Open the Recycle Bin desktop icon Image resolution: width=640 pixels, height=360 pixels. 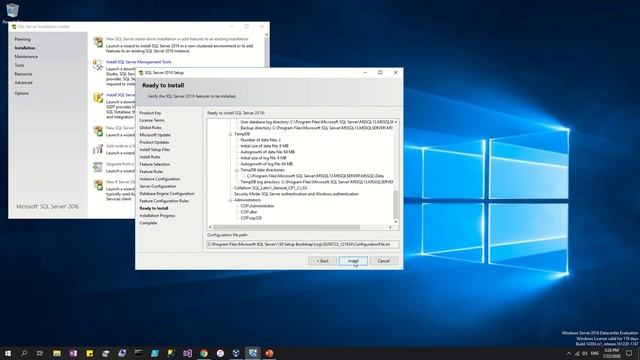click(x=12, y=11)
